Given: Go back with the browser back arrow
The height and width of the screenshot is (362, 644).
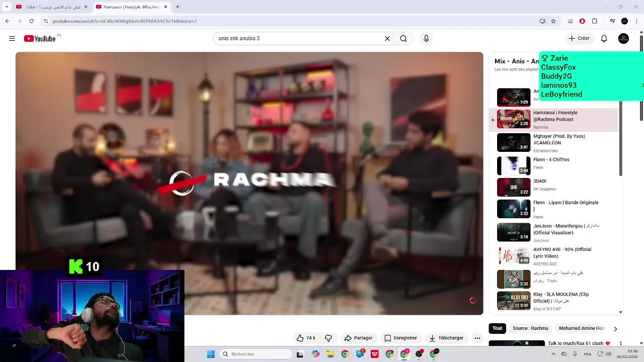Looking at the screenshot, I should [x=7, y=21].
